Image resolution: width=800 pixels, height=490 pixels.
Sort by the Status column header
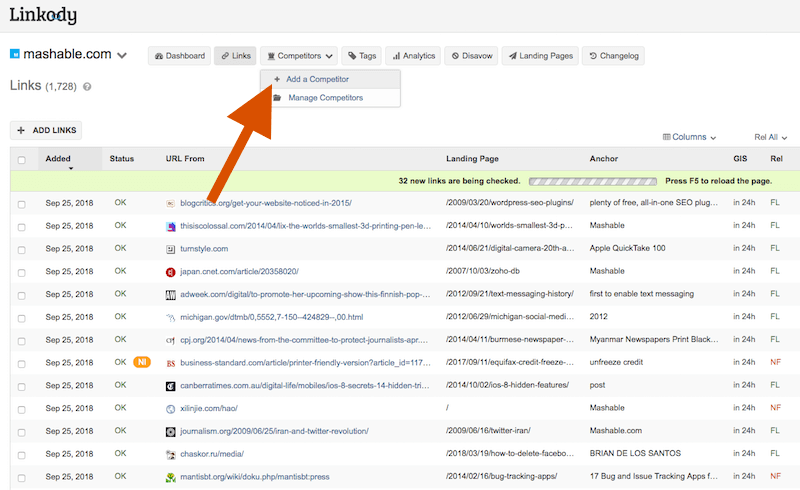click(121, 159)
